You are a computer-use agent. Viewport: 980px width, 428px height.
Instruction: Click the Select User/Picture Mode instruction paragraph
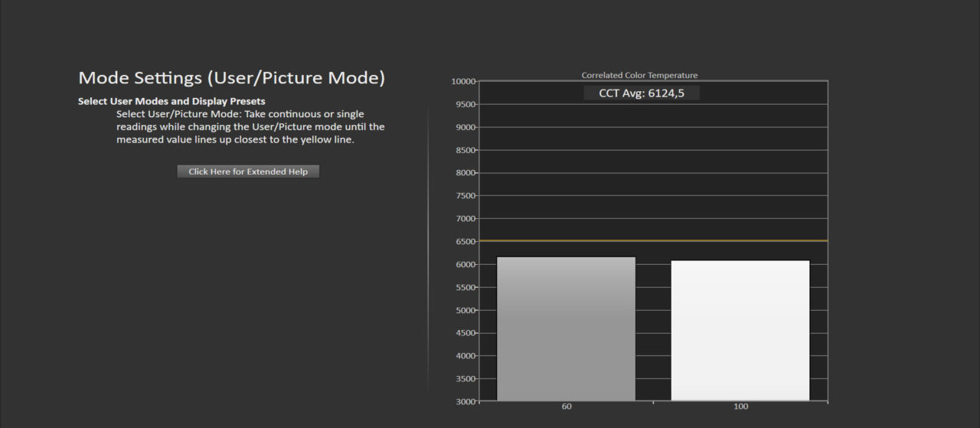tap(250, 127)
